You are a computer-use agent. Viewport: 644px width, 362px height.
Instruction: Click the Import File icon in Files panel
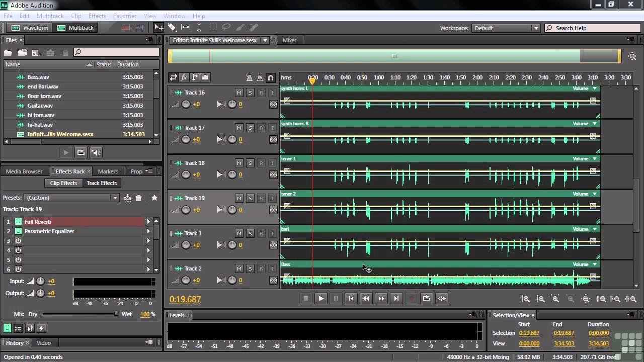tap(22, 52)
